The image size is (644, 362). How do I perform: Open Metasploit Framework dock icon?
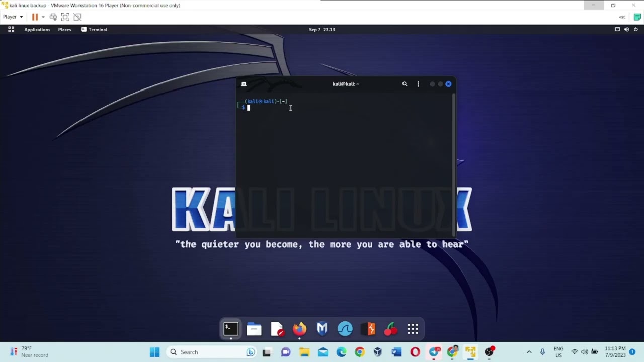click(x=322, y=329)
